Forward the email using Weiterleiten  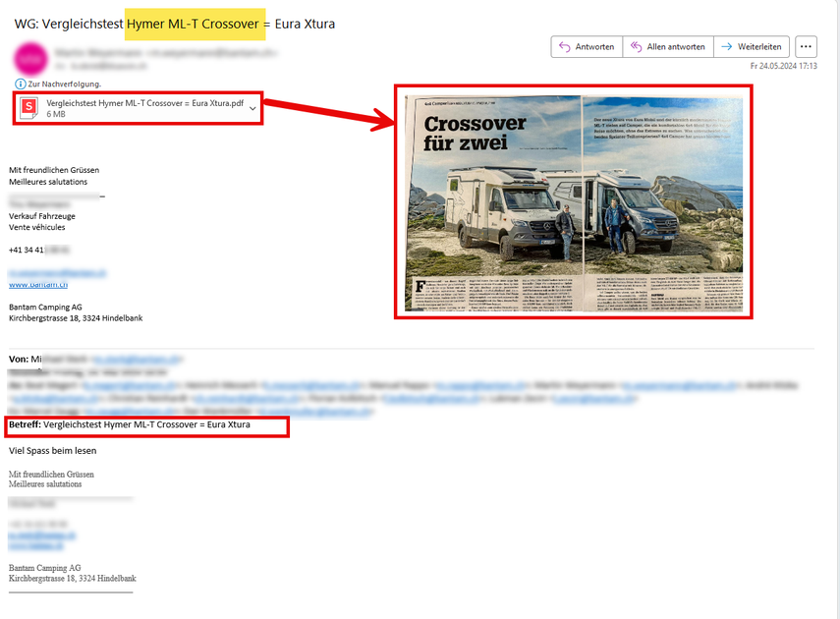(x=752, y=46)
